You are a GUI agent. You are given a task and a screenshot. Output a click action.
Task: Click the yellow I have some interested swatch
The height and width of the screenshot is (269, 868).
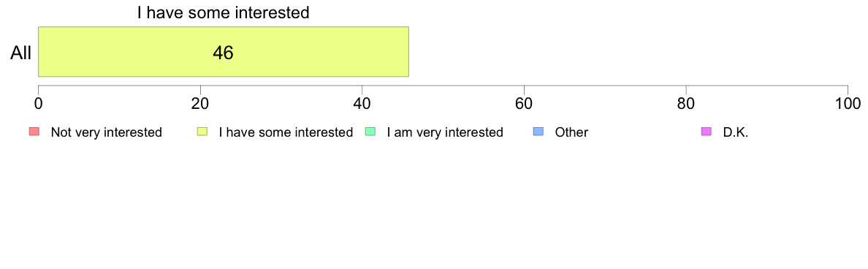point(202,132)
